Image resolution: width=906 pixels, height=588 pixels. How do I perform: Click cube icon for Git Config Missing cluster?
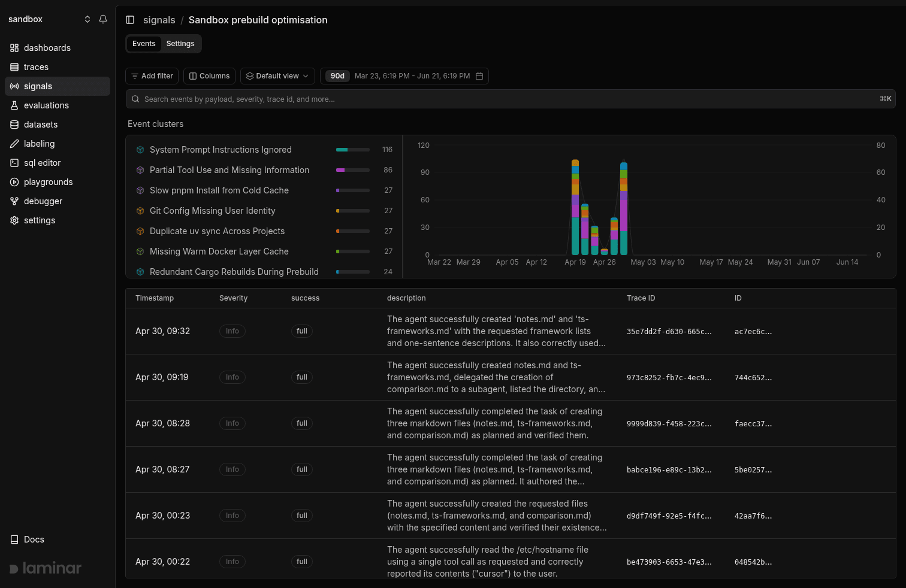pos(140,211)
